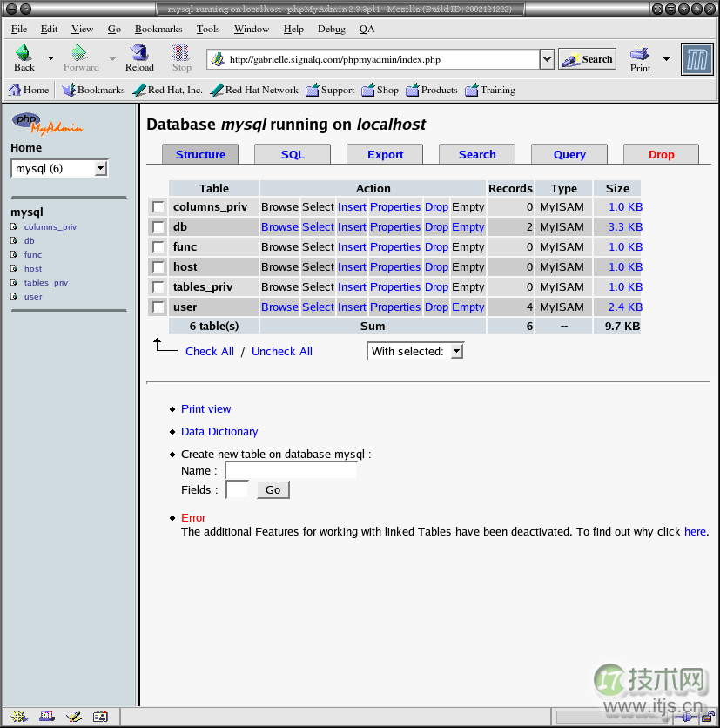Click the Name field for the new table
Image resolution: width=720 pixels, height=728 pixels.
tap(290, 469)
